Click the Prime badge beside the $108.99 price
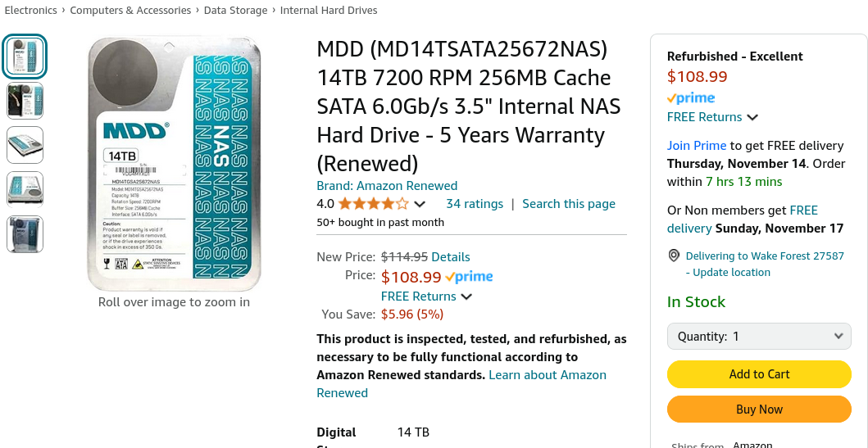Viewport: 868px width, 448px height. pyautogui.click(x=469, y=277)
